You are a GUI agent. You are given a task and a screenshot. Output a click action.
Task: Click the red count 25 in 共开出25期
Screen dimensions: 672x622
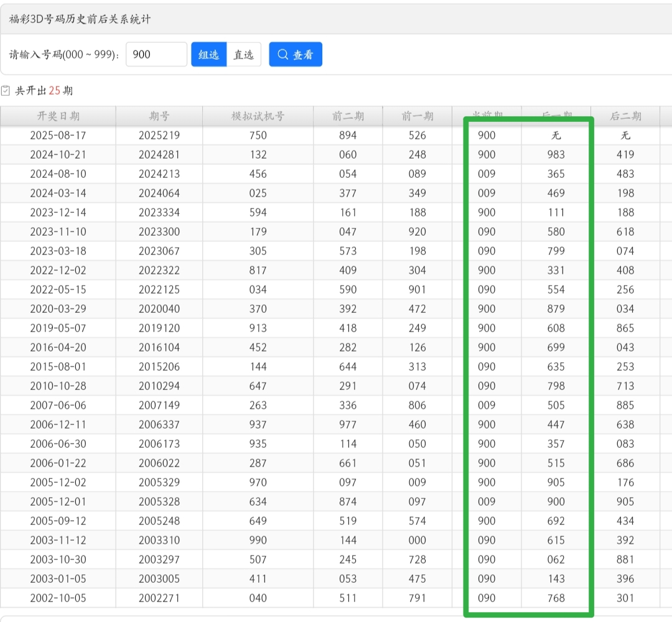point(54,90)
